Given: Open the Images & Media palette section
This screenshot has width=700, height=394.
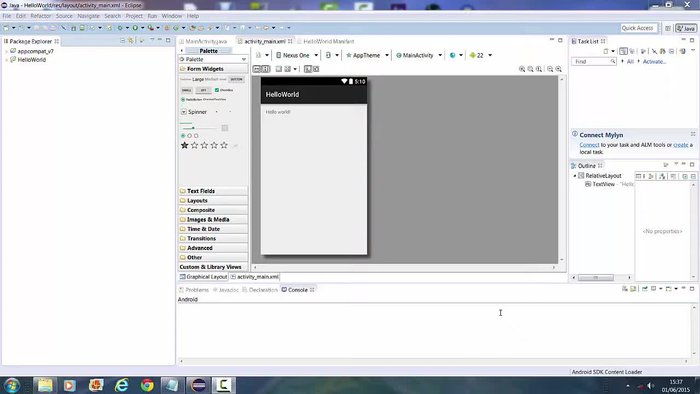Looking at the screenshot, I should coord(213,220).
